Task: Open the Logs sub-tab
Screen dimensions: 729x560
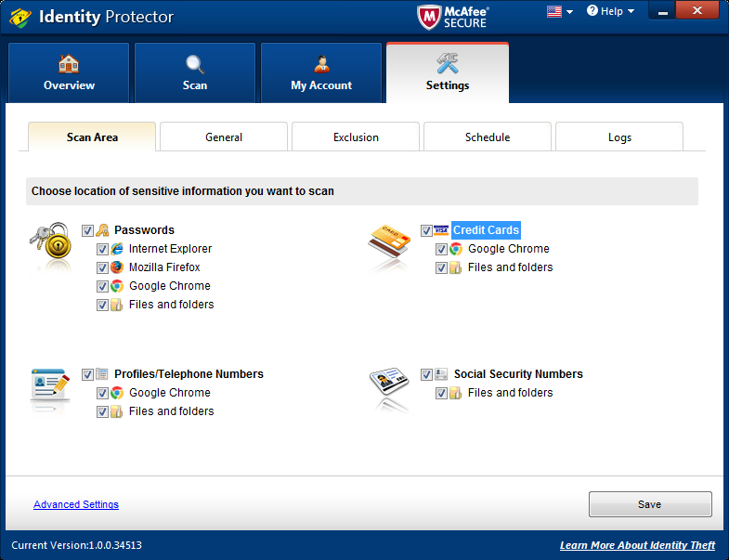Action: click(619, 137)
